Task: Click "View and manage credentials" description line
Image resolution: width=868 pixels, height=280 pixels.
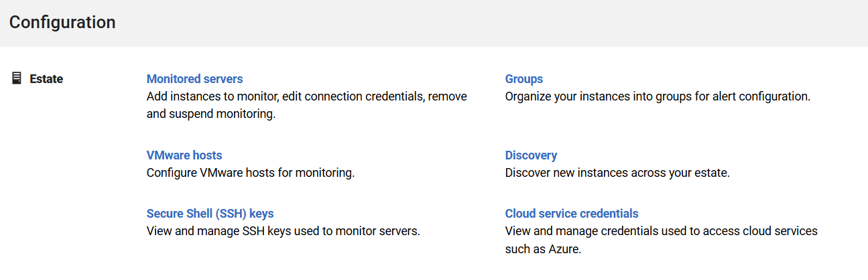Action: (661, 232)
